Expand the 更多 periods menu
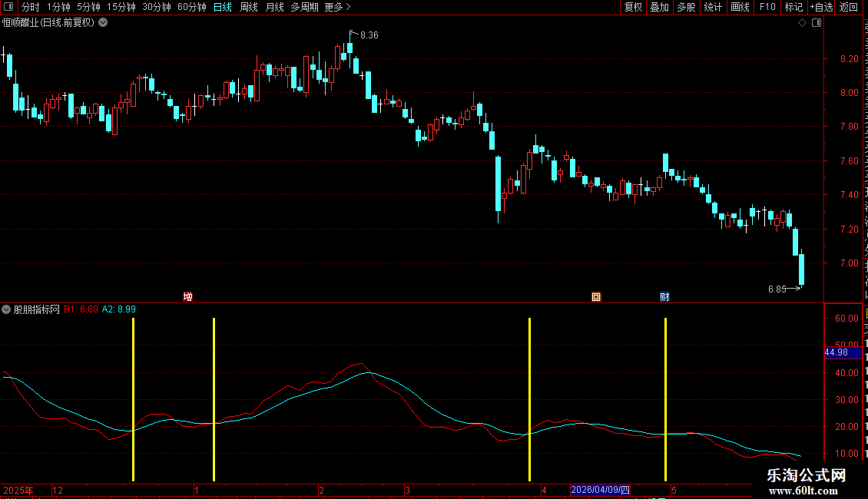 pos(337,7)
